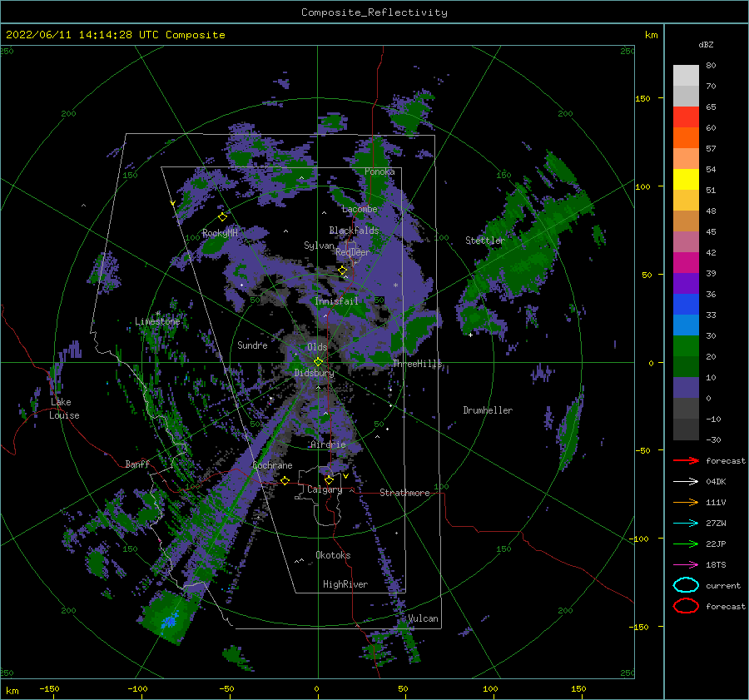
Task: Click the red forecast arrow in legend
Action: click(686, 460)
